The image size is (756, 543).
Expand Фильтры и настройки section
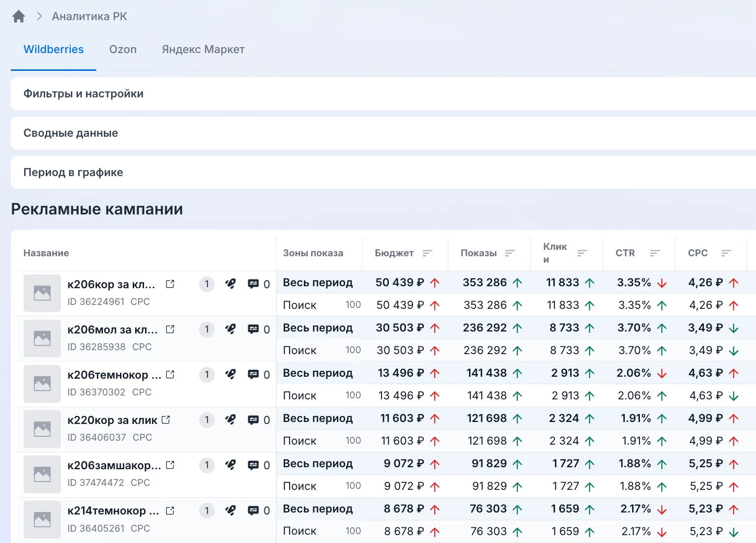point(383,93)
